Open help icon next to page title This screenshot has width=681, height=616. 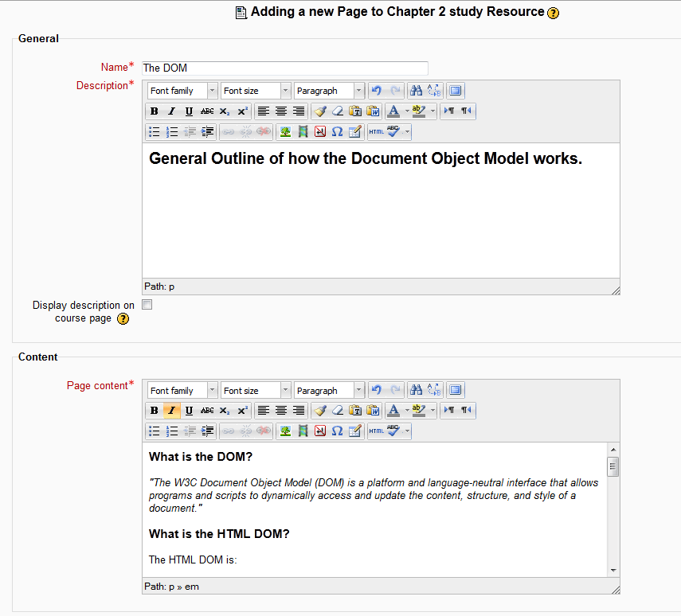point(554,13)
